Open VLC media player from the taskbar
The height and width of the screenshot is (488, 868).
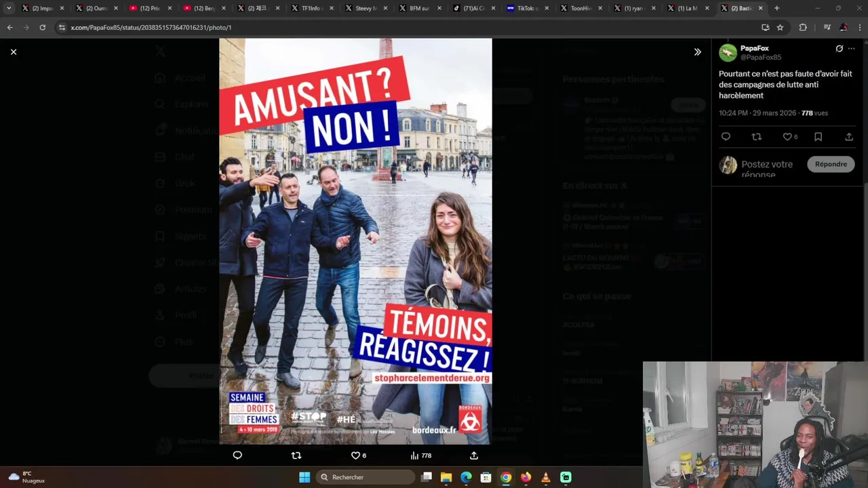tap(545, 477)
